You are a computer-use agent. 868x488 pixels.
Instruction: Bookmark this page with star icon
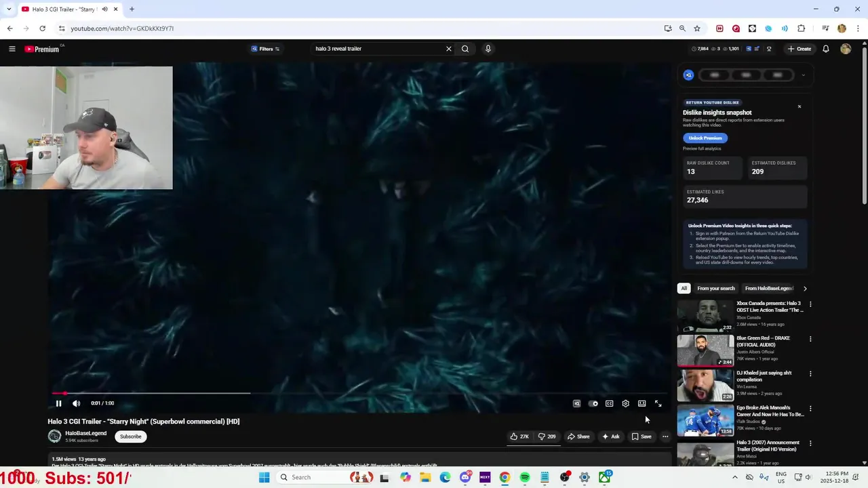coord(696,28)
